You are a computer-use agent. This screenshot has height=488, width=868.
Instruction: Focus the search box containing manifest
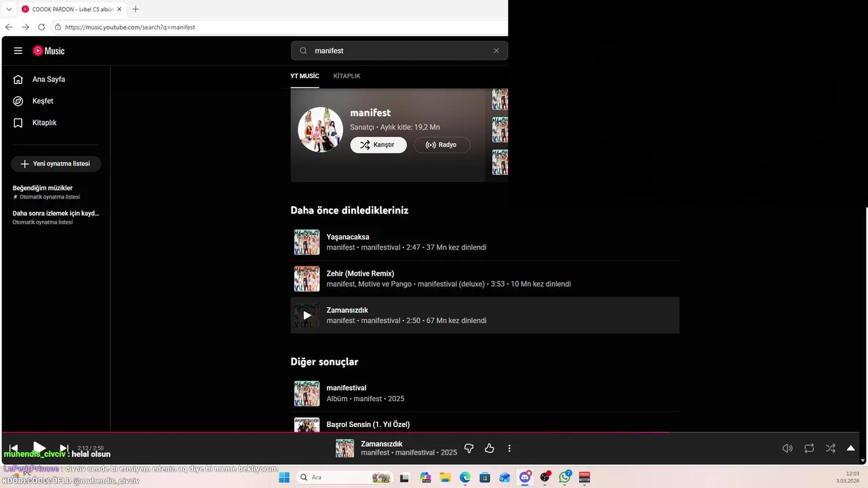pos(400,51)
